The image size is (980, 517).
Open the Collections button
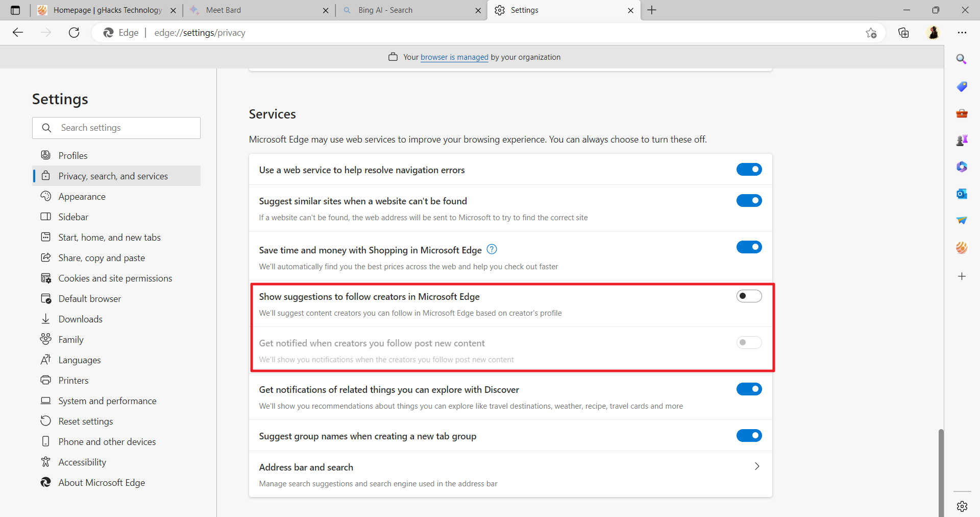pyautogui.click(x=903, y=33)
